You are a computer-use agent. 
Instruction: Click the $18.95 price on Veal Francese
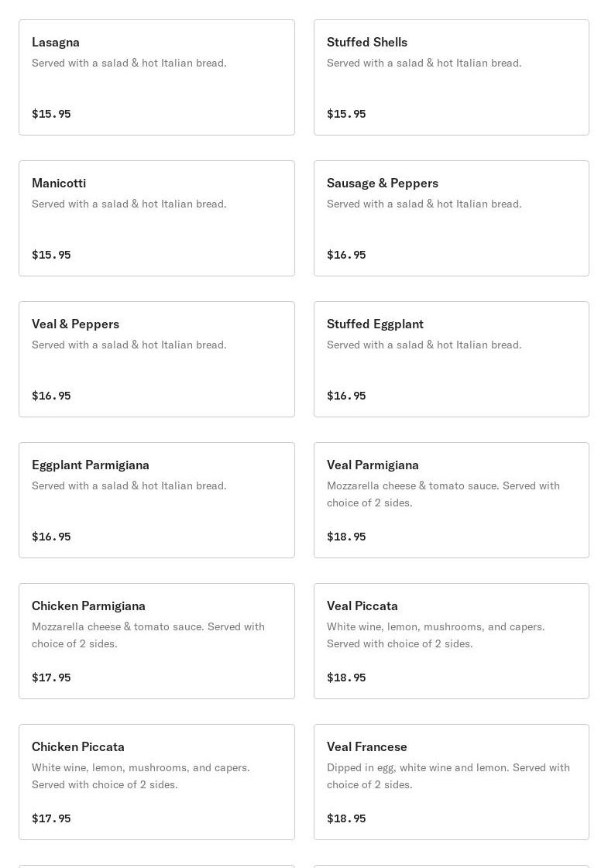click(346, 818)
